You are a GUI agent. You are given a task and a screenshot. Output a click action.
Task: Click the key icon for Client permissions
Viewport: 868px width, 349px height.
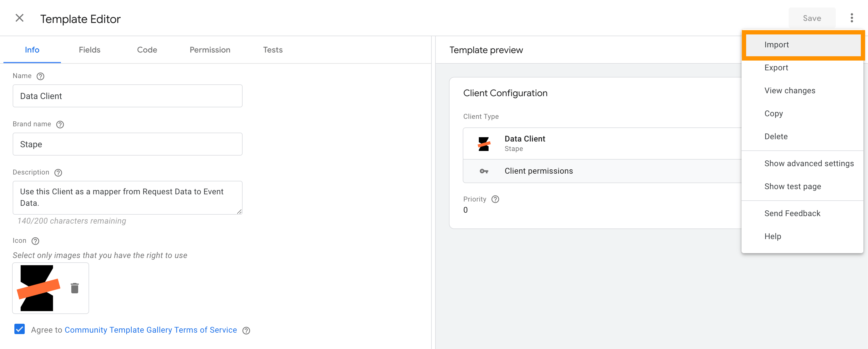484,171
